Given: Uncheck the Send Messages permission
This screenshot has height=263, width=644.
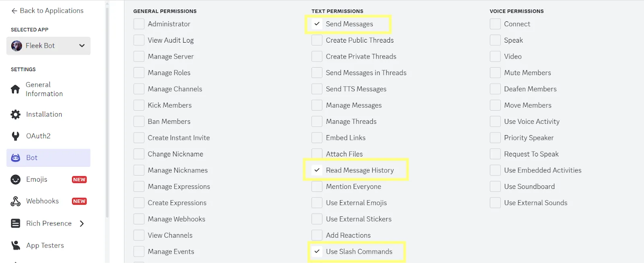Looking at the screenshot, I should [x=317, y=24].
